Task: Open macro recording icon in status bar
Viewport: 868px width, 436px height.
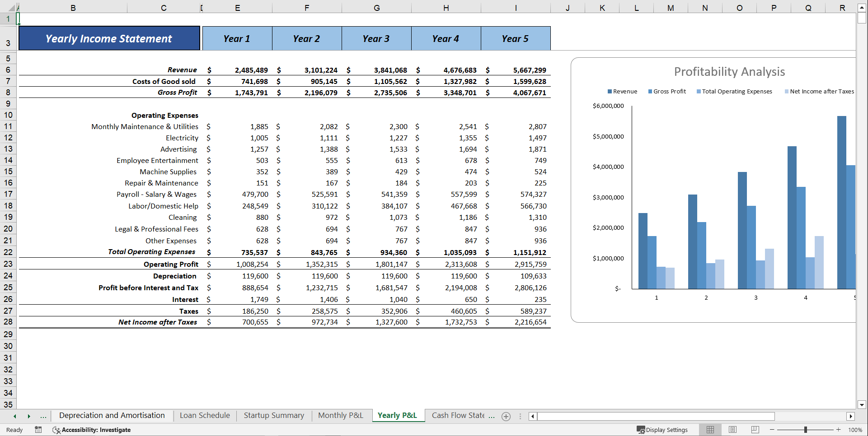Action: tap(38, 430)
